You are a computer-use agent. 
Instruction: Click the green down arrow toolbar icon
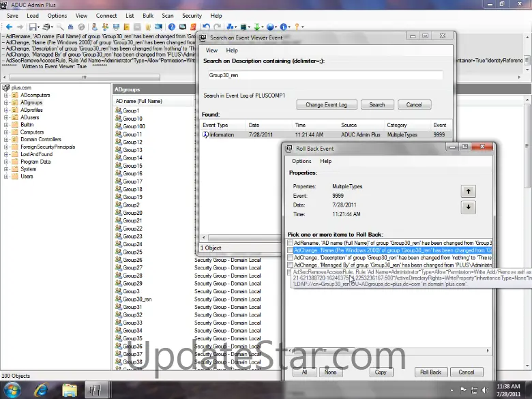[x=257, y=27]
